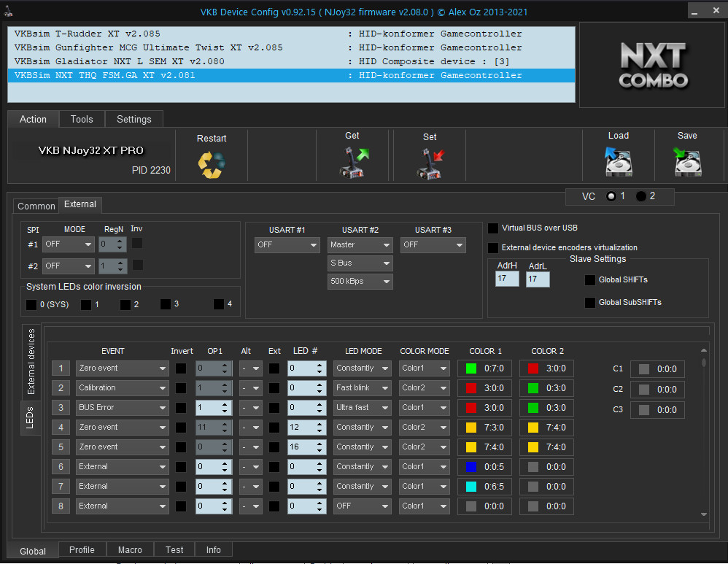This screenshot has width=728, height=564.
Task: Open the 500 kBps speed dropdown
Action: [360, 281]
